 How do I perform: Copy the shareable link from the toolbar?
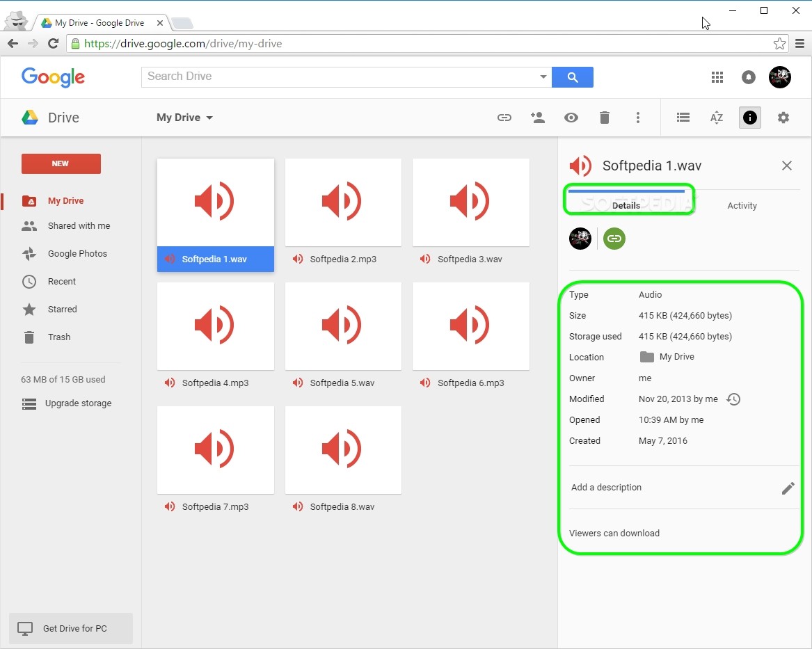point(504,117)
